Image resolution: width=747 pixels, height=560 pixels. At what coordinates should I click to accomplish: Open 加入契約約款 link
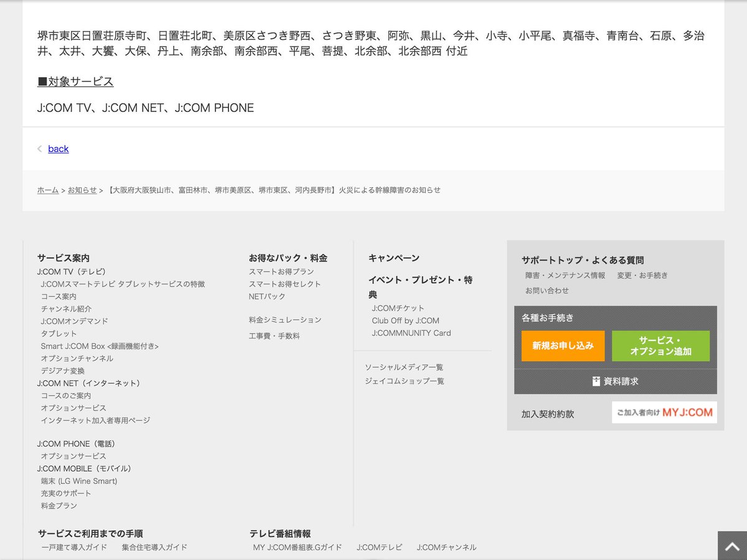click(x=548, y=414)
